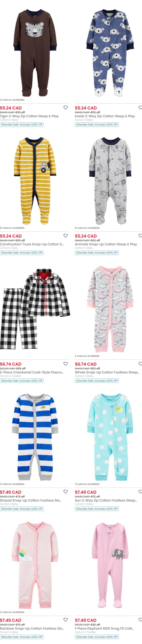The height and width of the screenshot is (644, 142).
Task: View black and white checkered pajama set image
Action: [35, 309]
